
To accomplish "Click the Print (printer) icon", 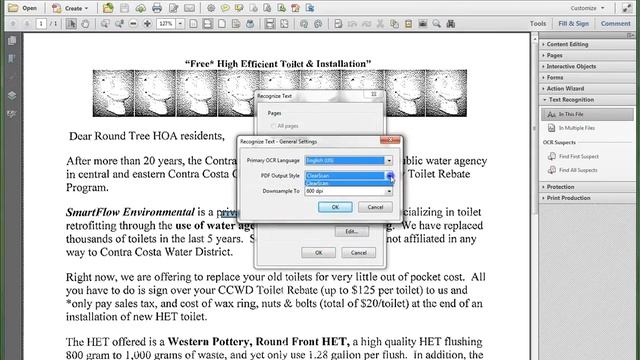I will click(x=157, y=8).
